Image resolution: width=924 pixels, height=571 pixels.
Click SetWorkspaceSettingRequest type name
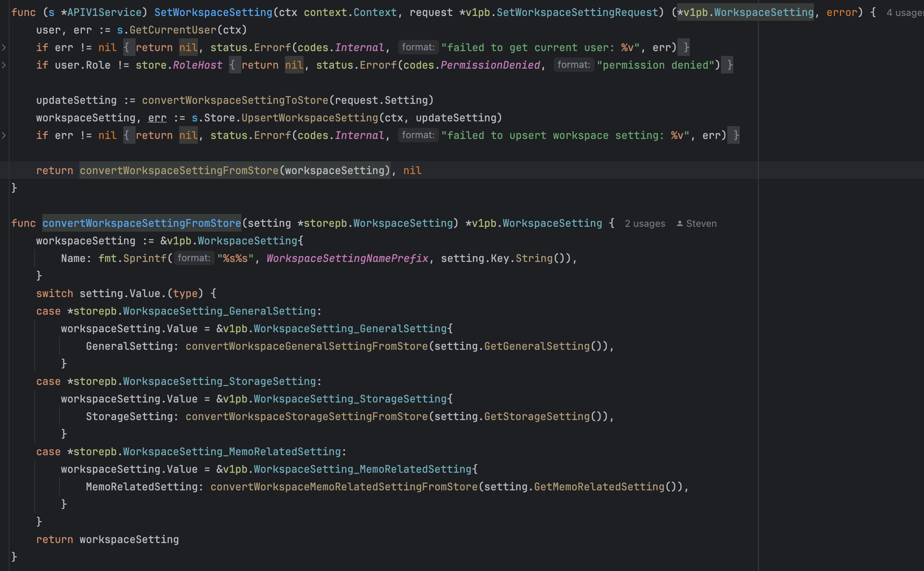[x=577, y=12]
